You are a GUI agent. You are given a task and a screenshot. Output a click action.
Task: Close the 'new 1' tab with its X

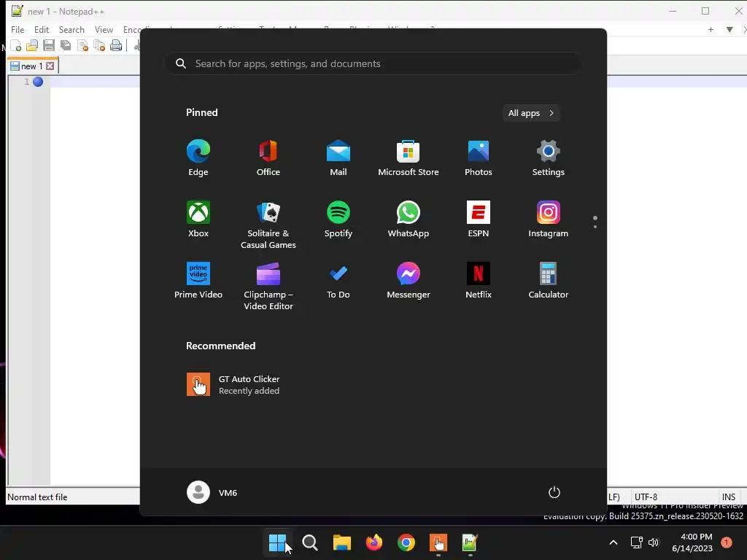[50, 66]
